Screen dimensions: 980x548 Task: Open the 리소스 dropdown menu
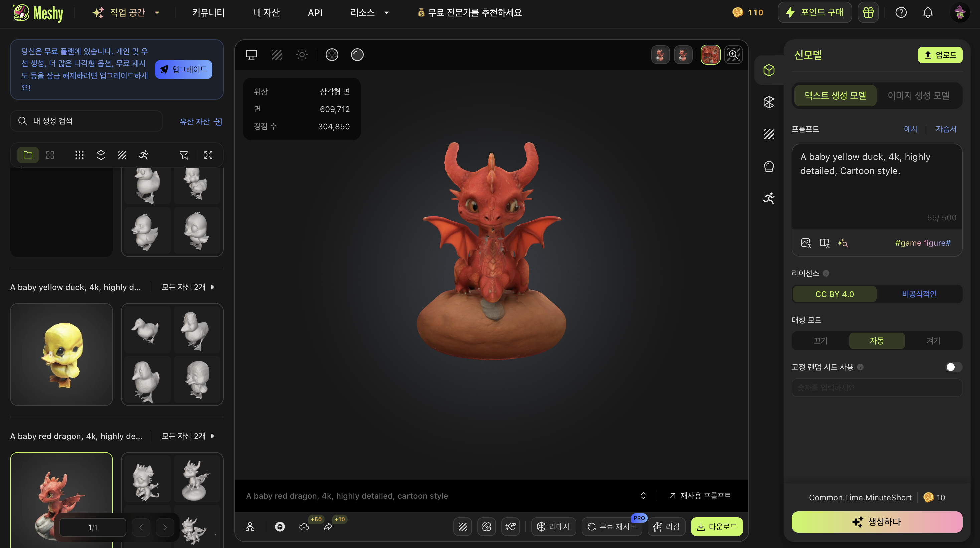point(370,13)
